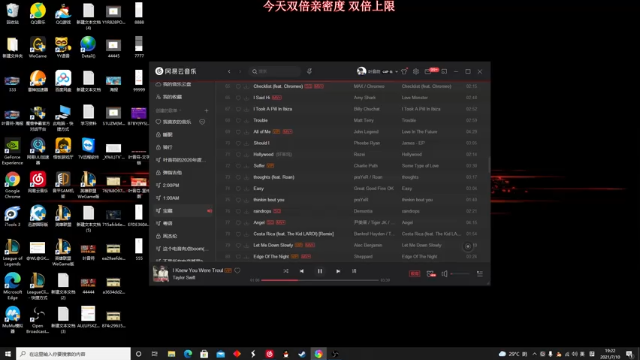Screen dimensions: 640x360
Task: Like the song Checklist (feat. Chromeo)
Action: point(238,87)
